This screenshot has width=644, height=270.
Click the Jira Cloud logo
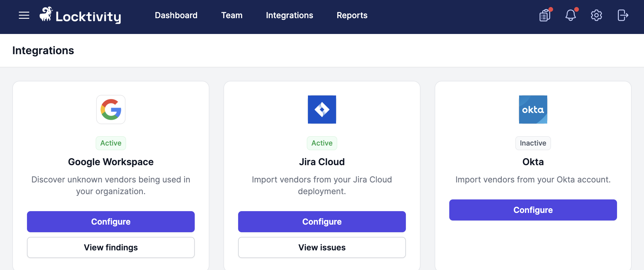coord(322,110)
